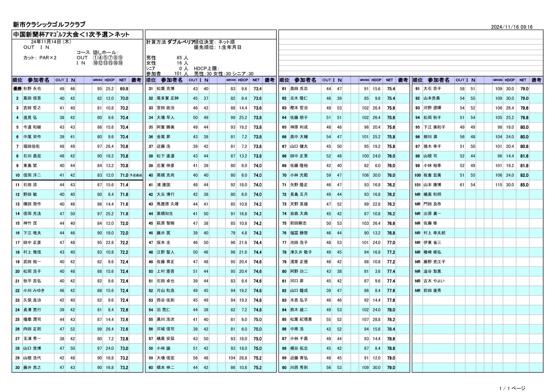This screenshot has height=392, width=555.
Task: Click the NR entry 橘高 和明
Action: pos(432,194)
